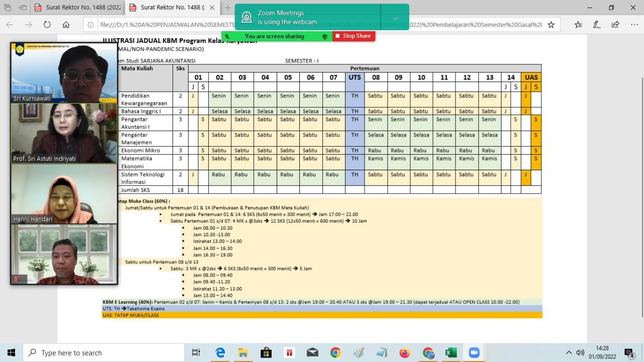Click the blue UTS column header
Image resolution: width=644 pixels, height=362 pixels.
coord(355,77)
